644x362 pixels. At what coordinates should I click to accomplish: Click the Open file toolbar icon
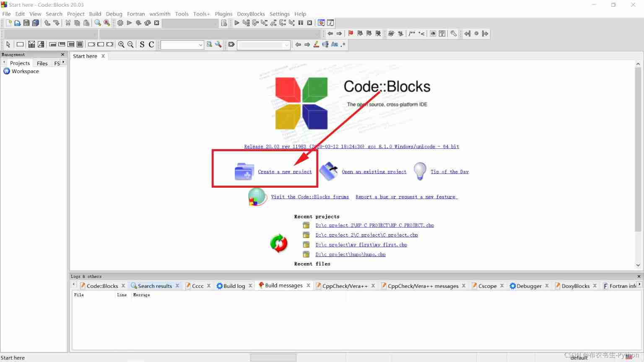point(17,23)
